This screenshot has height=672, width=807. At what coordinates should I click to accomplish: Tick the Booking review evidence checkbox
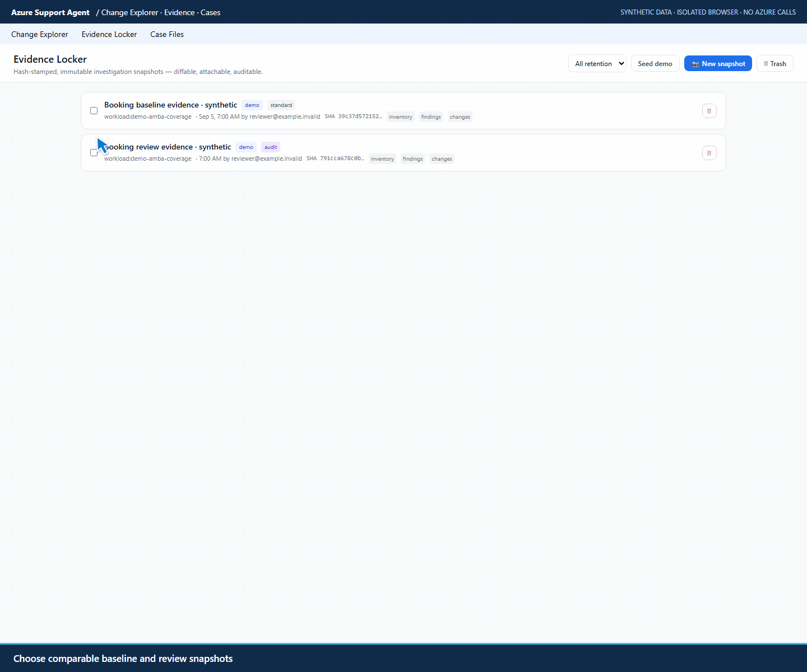coord(94,153)
